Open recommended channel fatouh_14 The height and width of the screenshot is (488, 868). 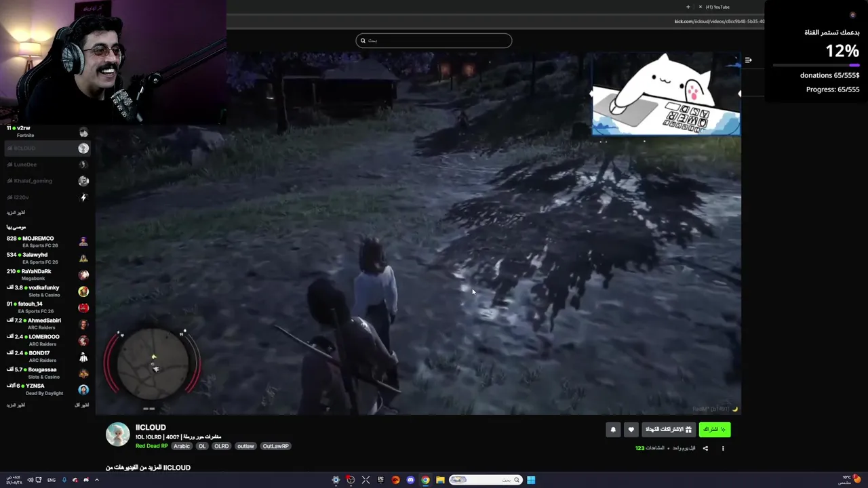point(47,307)
